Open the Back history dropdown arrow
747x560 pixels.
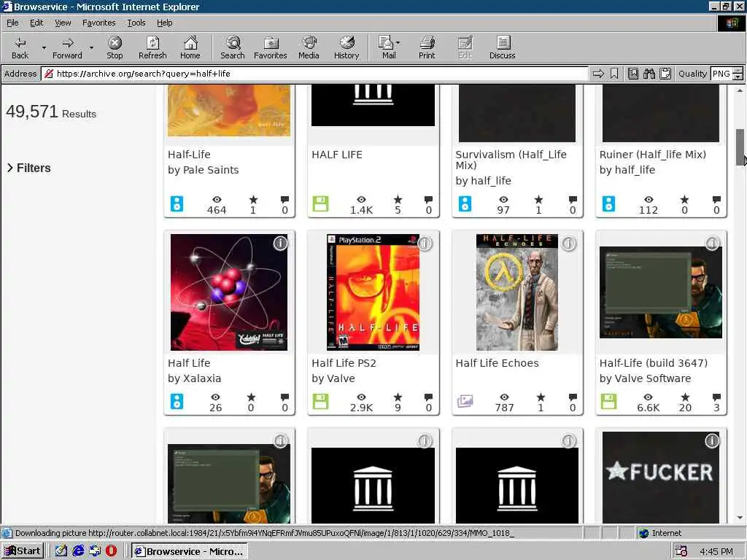[44, 47]
